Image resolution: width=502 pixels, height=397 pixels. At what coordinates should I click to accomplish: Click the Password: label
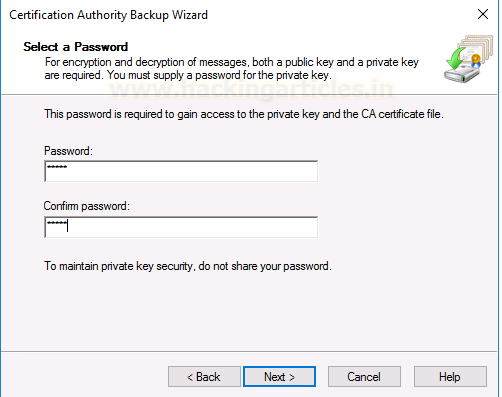click(68, 151)
